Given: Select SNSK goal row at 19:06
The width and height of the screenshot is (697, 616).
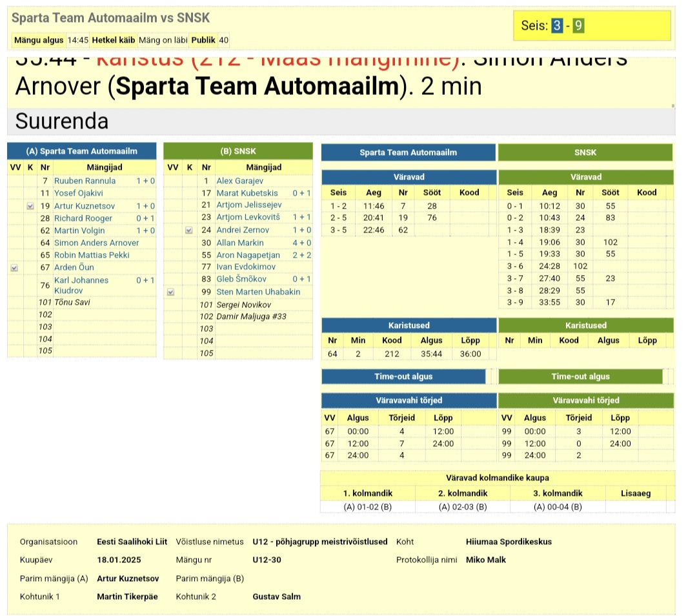Looking at the screenshot, I should tap(586, 242).
